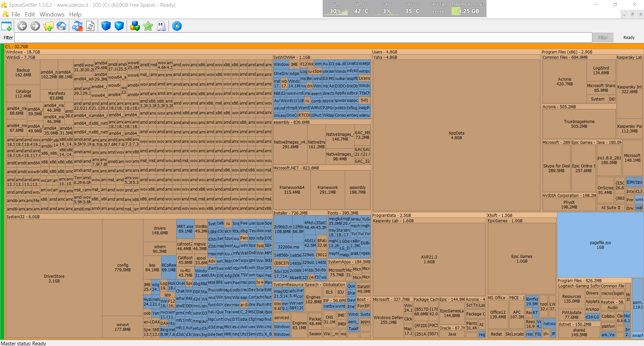The image size is (644, 346).
Task: Select the Framework 291.1MB block
Action: point(327,190)
